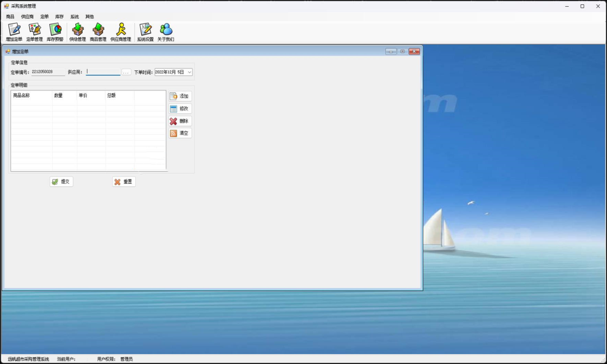The width and height of the screenshot is (607, 364).
Task: Restore the 增加定单 child window size
Action: point(402,52)
